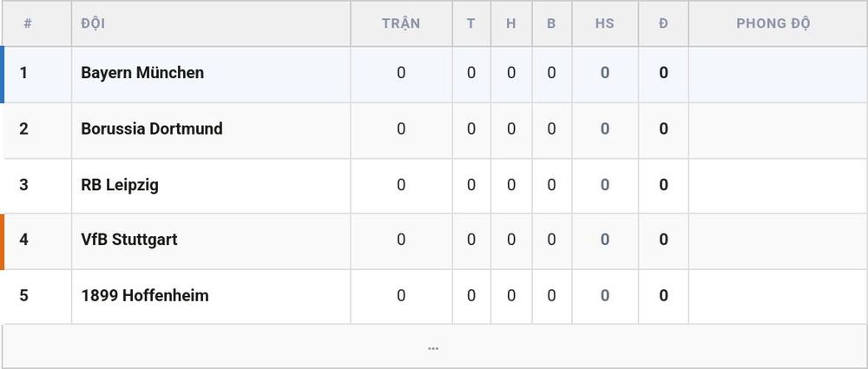Sort by the TRẬN column header

pos(401,23)
